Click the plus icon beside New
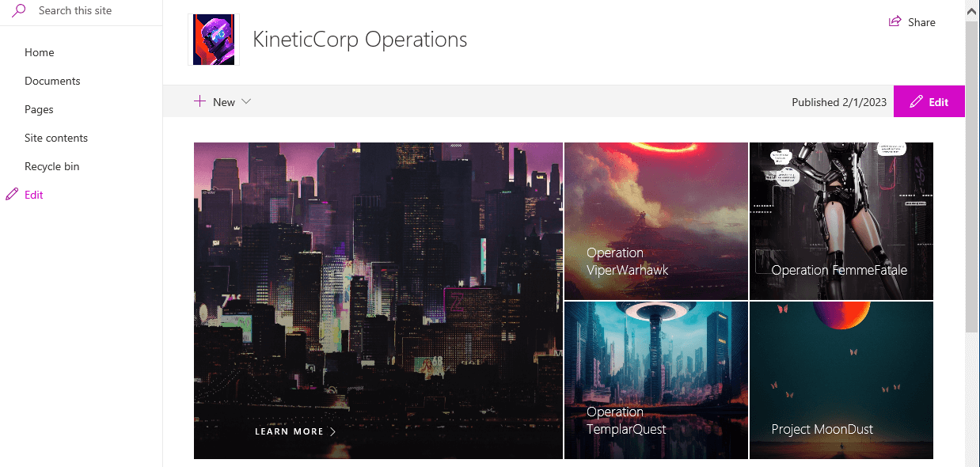Viewport: 980px width, 467px height. click(x=199, y=101)
